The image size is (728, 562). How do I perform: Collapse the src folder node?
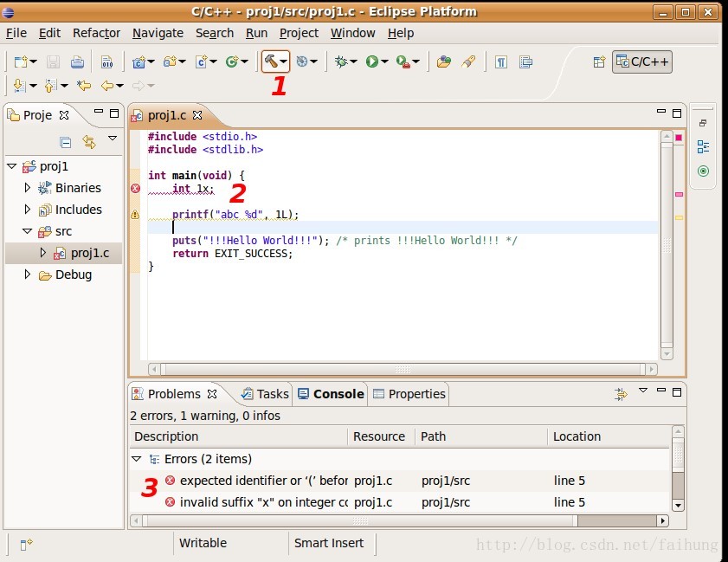pyautogui.click(x=28, y=231)
